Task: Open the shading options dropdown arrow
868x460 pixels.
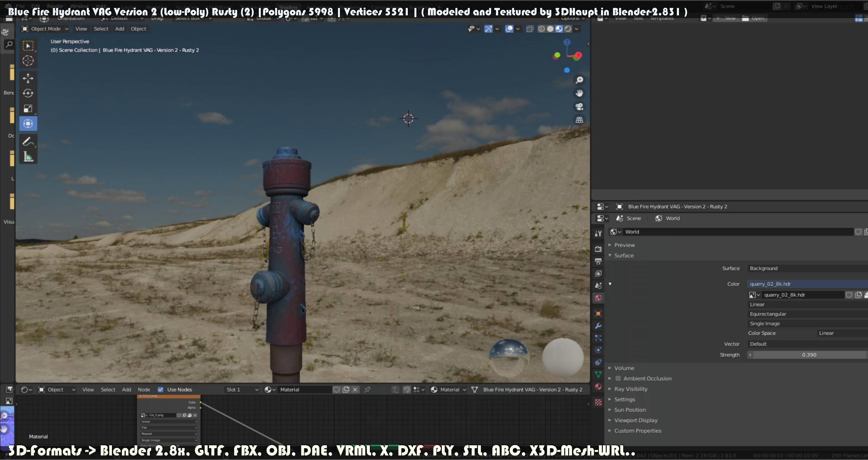Action: (577, 29)
